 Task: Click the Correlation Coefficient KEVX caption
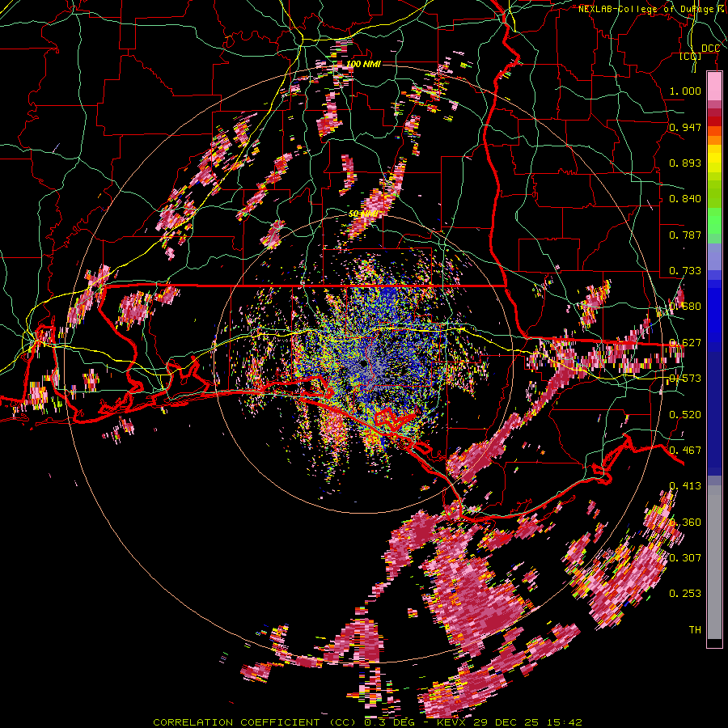(367, 722)
